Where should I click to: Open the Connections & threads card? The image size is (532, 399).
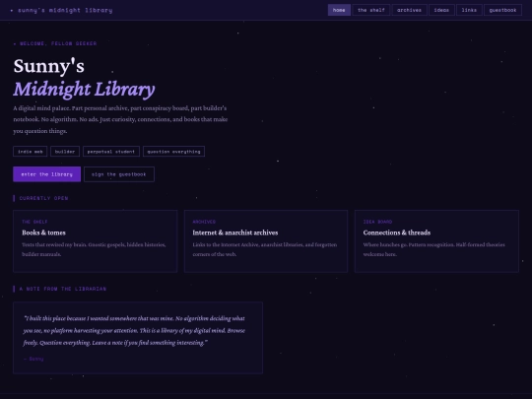(x=436, y=241)
